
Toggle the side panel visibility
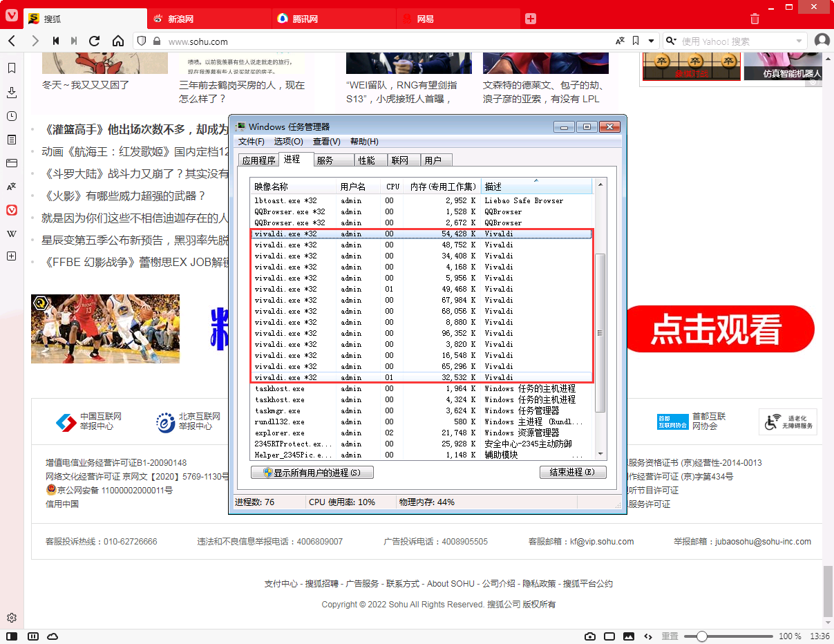(12, 636)
